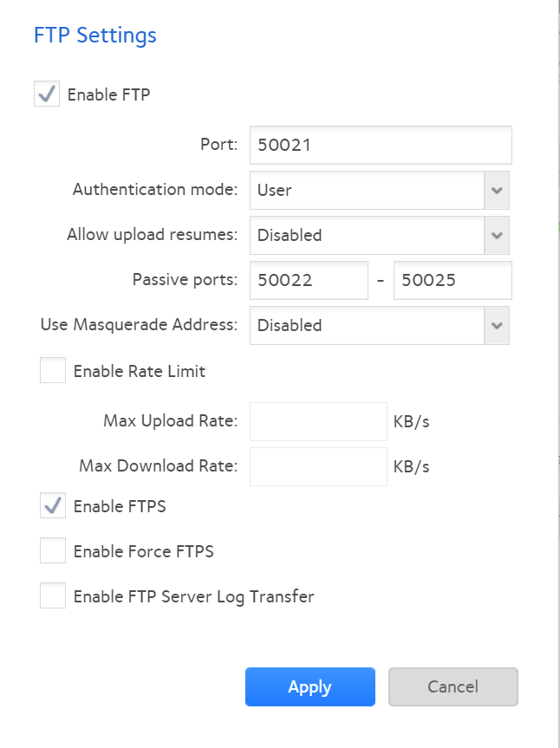The width and height of the screenshot is (560, 748).
Task: Click the Enable FTPS label text
Action: [120, 506]
